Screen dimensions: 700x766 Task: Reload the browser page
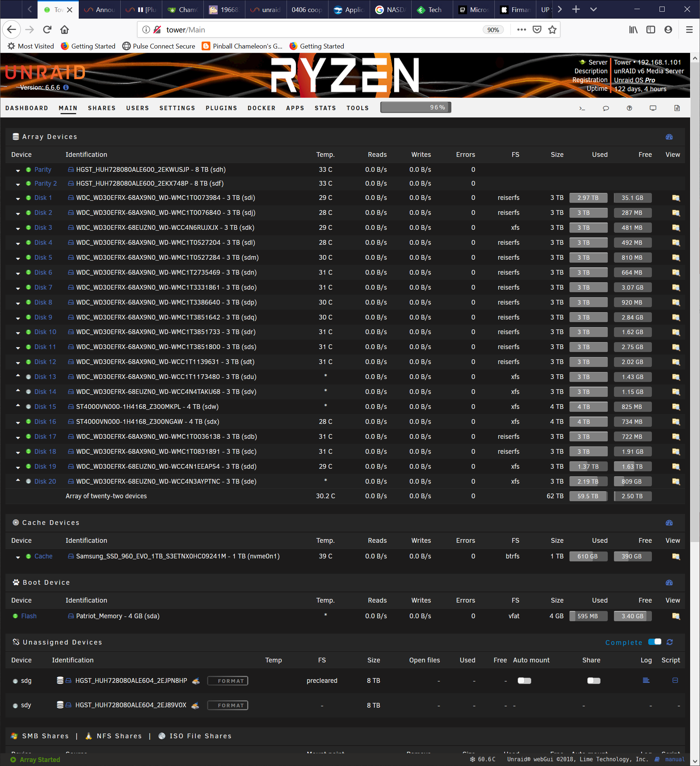click(47, 30)
